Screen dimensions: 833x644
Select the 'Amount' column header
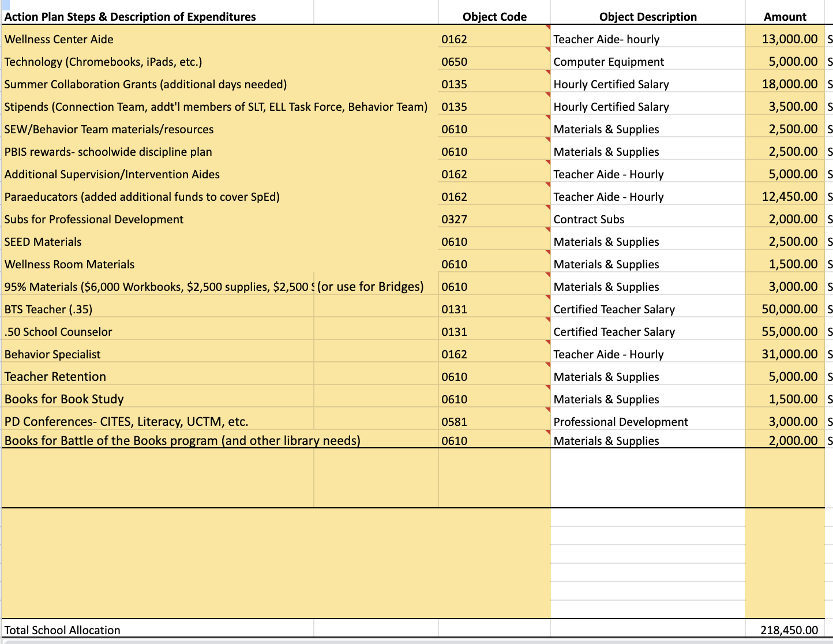click(785, 17)
